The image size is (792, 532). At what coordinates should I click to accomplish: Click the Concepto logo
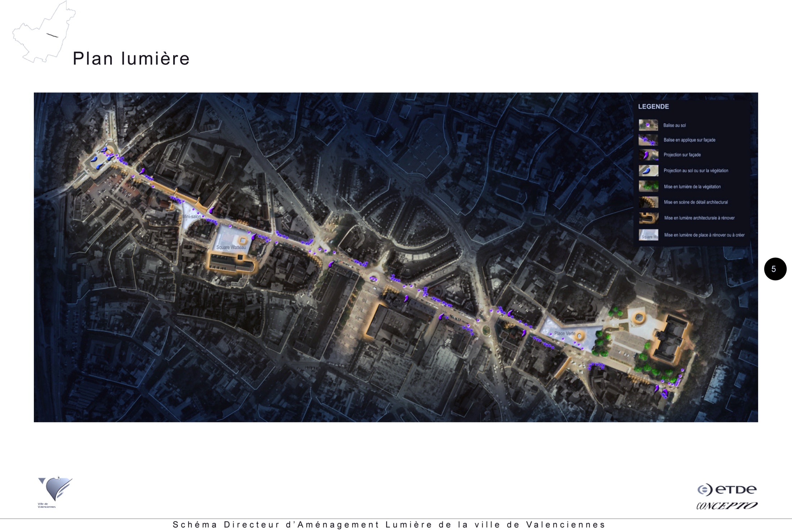[726, 506]
